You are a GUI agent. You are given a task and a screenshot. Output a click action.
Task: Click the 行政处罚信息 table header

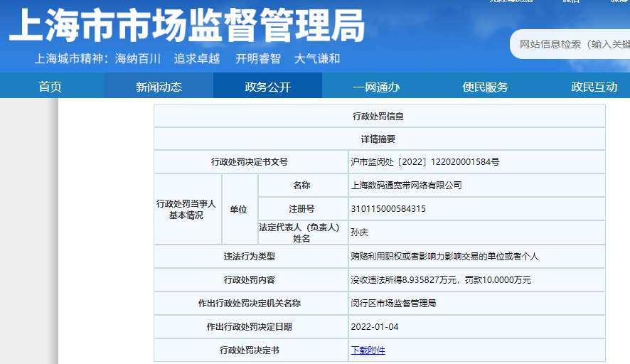[379, 117]
